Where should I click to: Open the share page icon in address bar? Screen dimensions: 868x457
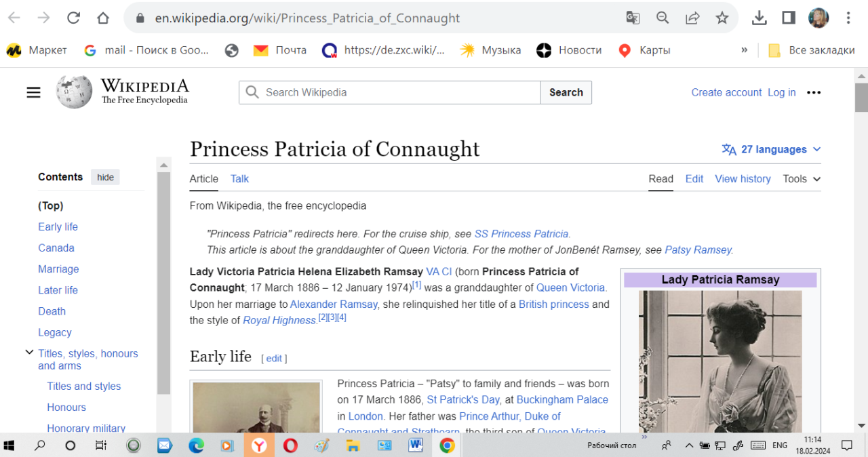(x=692, y=18)
